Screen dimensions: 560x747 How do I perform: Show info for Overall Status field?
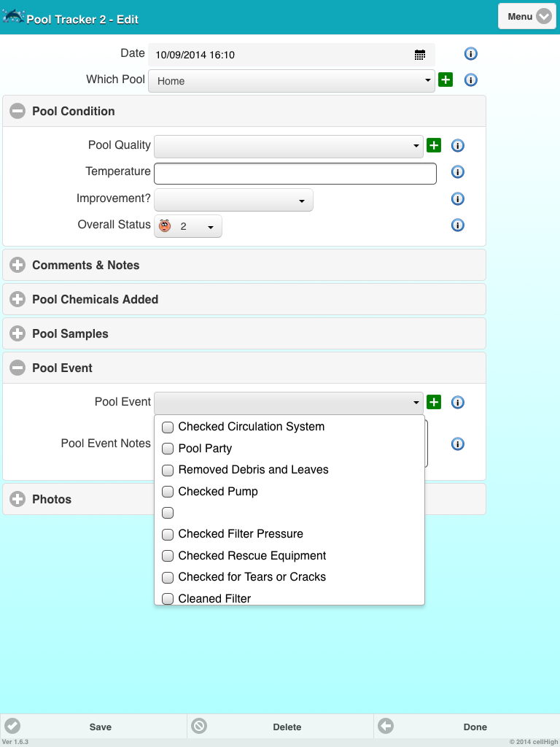tap(457, 225)
